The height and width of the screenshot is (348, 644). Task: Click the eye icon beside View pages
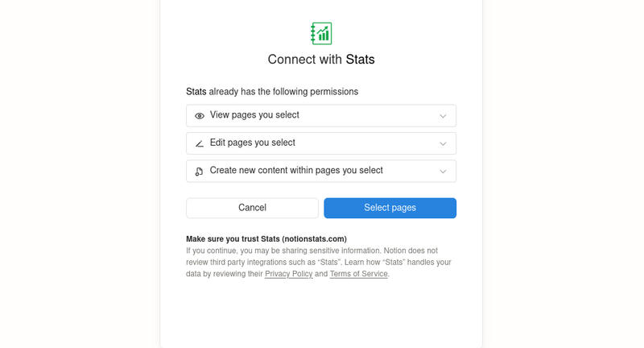tap(200, 116)
